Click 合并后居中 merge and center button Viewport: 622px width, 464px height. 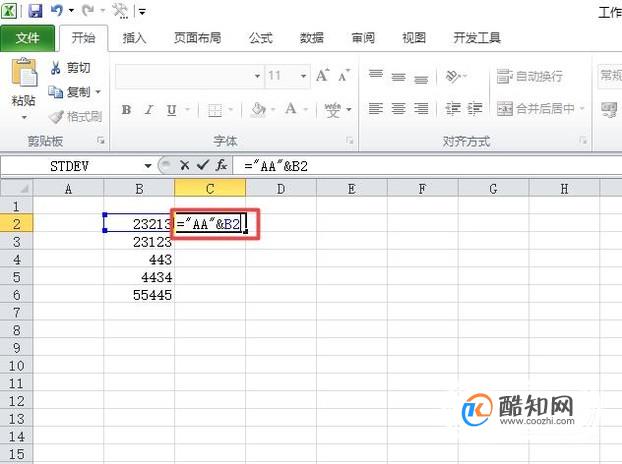(541, 108)
